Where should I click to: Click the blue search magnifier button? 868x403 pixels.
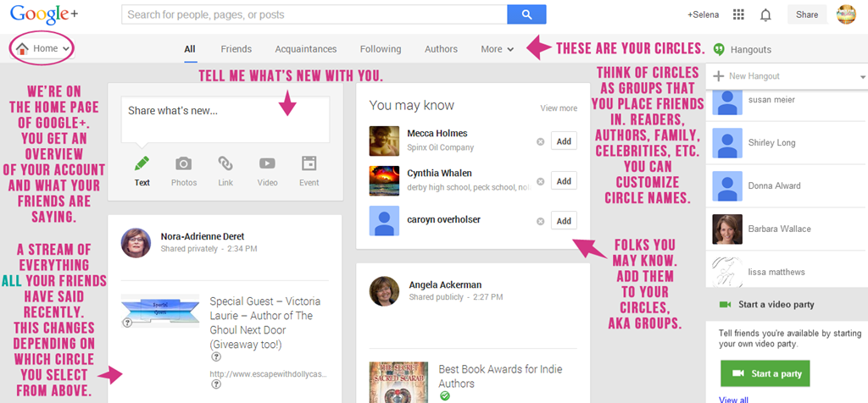point(526,14)
